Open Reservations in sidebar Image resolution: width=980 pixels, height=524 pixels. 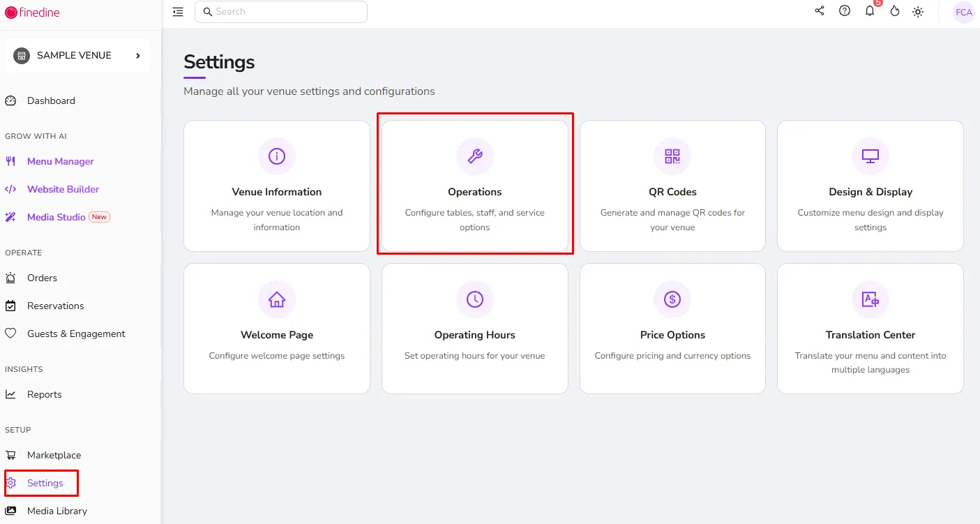point(56,306)
